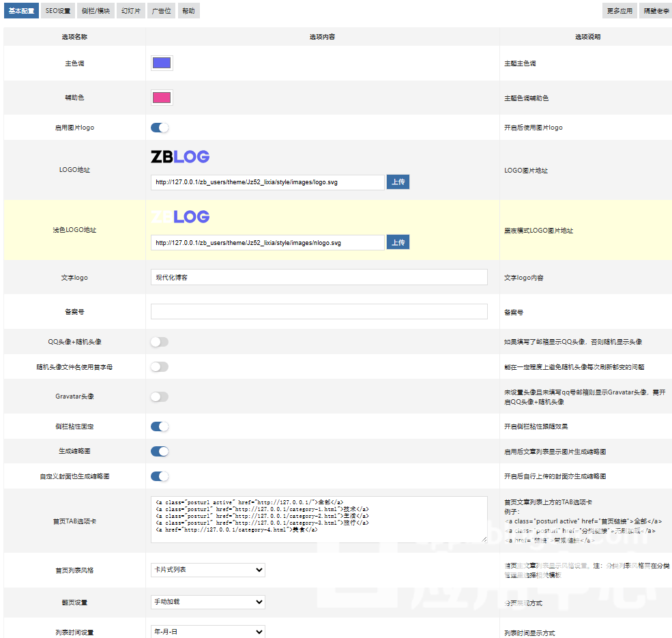The height and width of the screenshot is (638, 672).
Task: Click the 帮助 tab
Action: tap(188, 11)
